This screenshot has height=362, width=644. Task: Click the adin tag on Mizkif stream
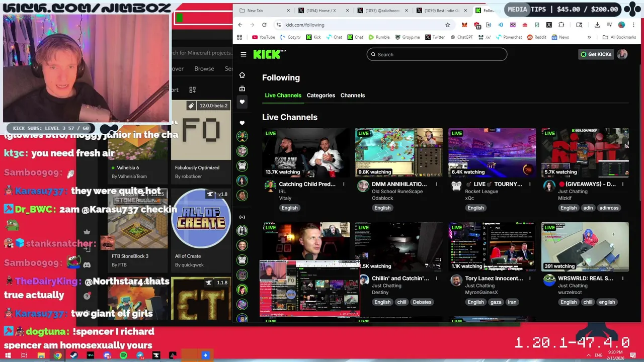588,208
